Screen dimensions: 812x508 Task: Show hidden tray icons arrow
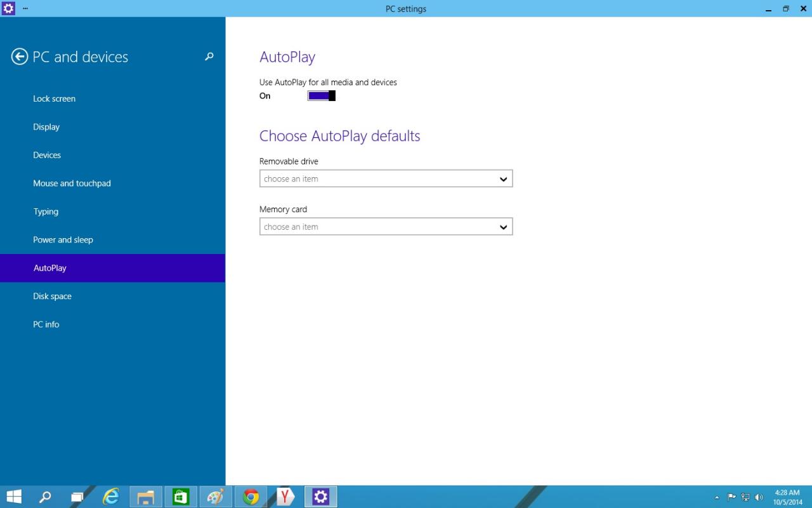[717, 497]
